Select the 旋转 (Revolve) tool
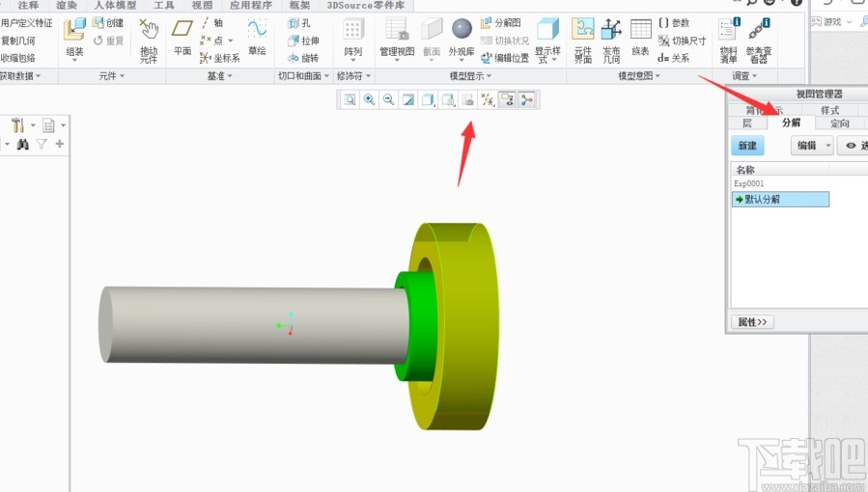The width and height of the screenshot is (868, 492). [303, 58]
